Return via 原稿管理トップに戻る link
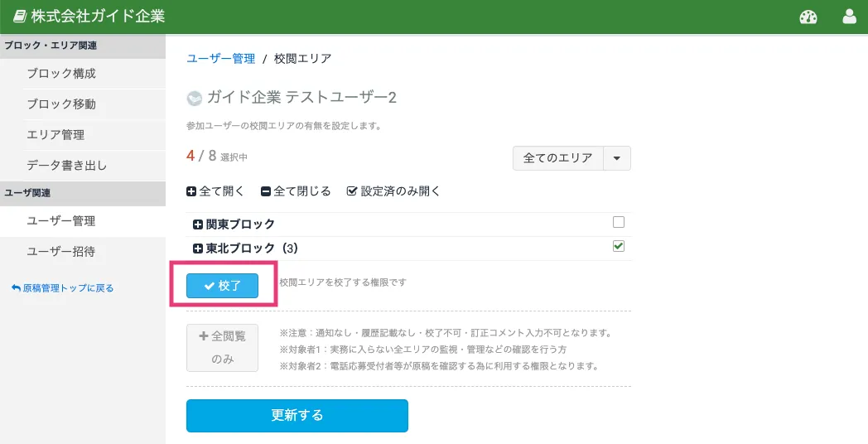The width and height of the screenshot is (868, 444). [x=63, y=288]
